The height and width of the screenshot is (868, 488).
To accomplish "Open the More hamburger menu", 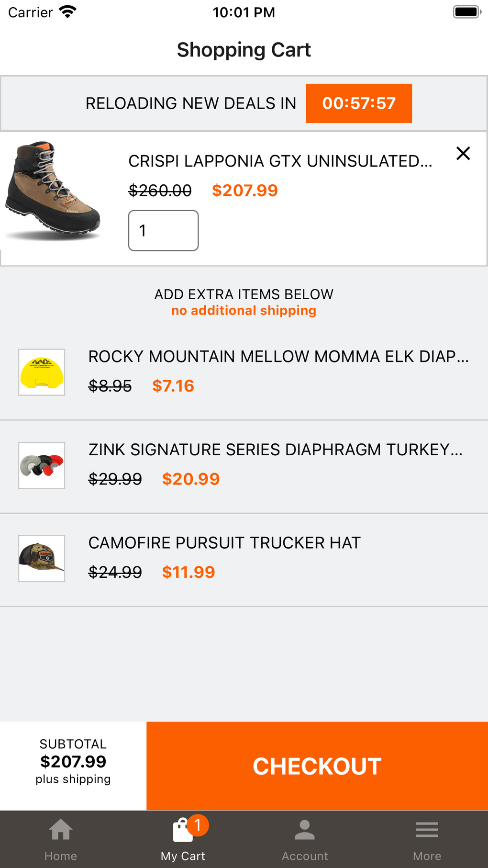I will pyautogui.click(x=427, y=830).
